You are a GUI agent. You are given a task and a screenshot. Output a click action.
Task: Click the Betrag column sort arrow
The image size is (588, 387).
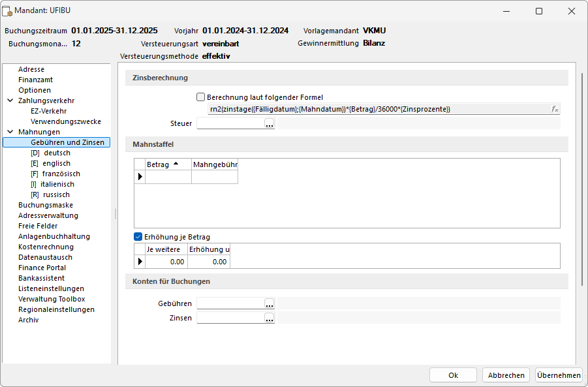click(176, 164)
